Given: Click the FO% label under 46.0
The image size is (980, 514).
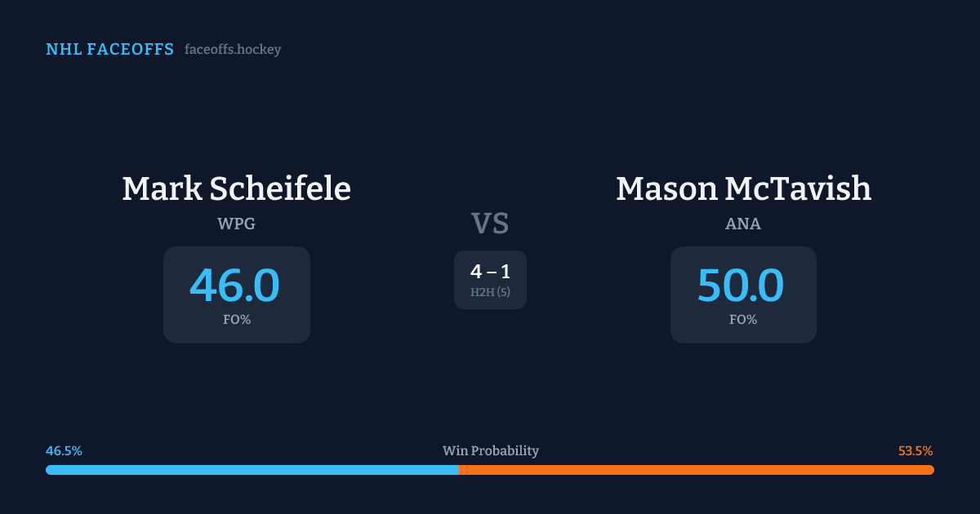Looking at the screenshot, I should (x=236, y=320).
